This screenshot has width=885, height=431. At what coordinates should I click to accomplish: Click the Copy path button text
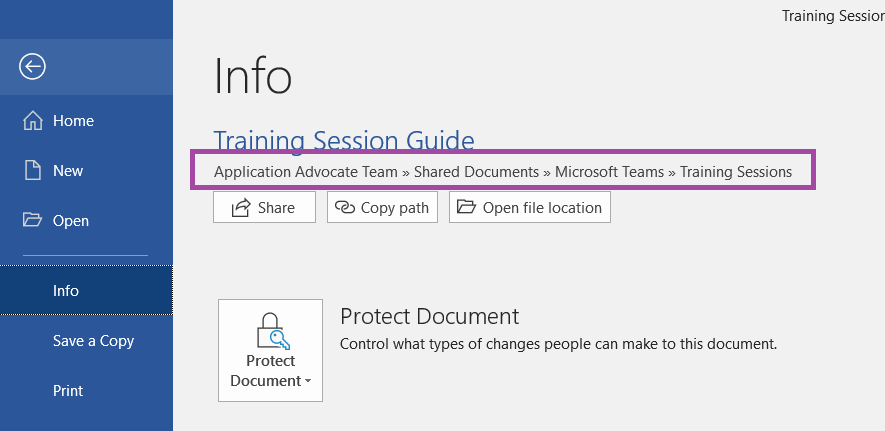395,208
